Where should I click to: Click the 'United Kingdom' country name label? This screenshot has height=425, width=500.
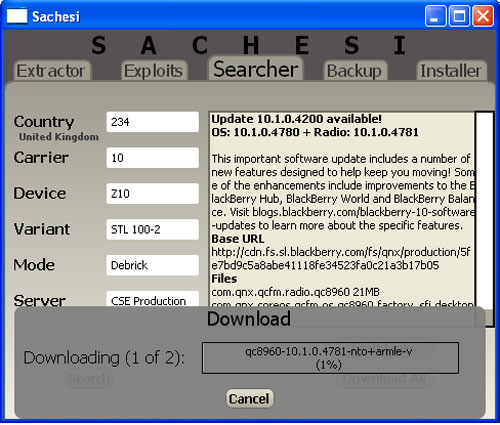click(59, 137)
